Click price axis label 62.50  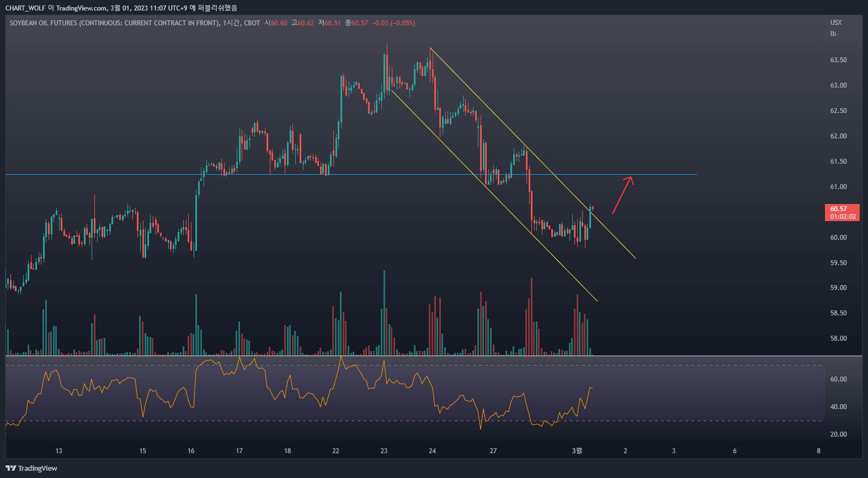pyautogui.click(x=838, y=111)
